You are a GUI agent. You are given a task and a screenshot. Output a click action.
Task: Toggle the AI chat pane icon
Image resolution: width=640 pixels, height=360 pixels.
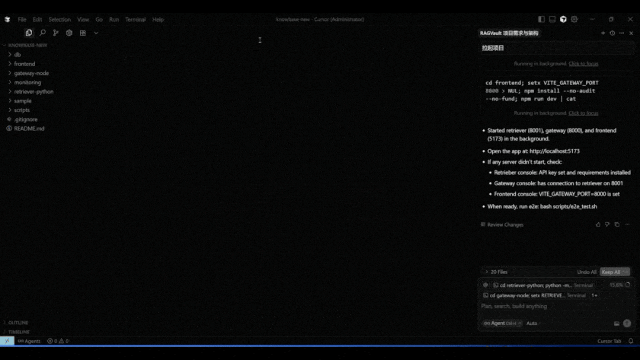point(563,19)
